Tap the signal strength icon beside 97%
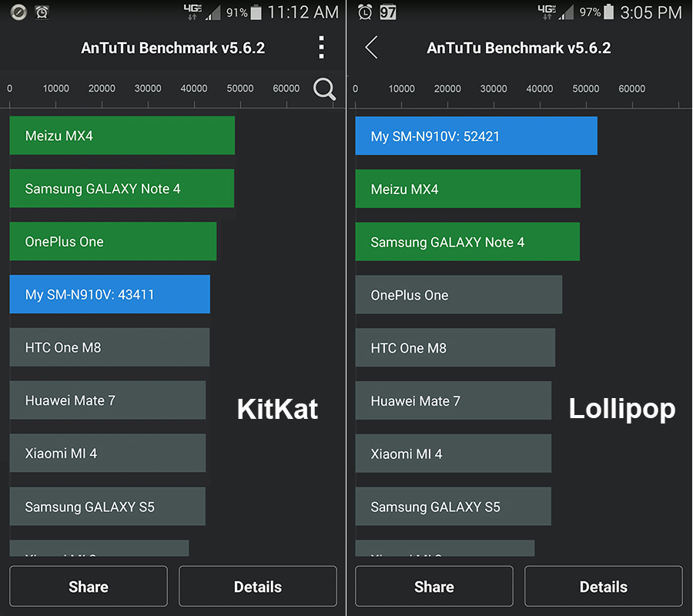 [x=566, y=12]
